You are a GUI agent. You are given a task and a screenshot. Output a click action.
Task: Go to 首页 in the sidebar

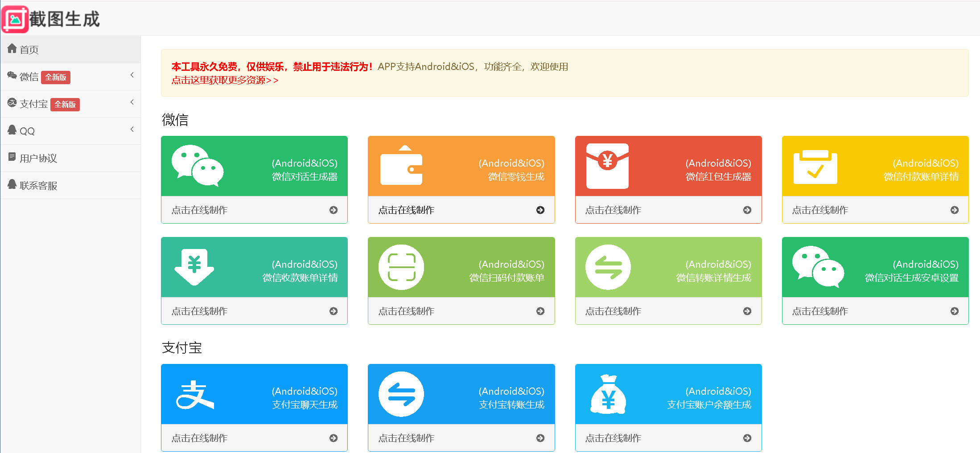[x=29, y=49]
